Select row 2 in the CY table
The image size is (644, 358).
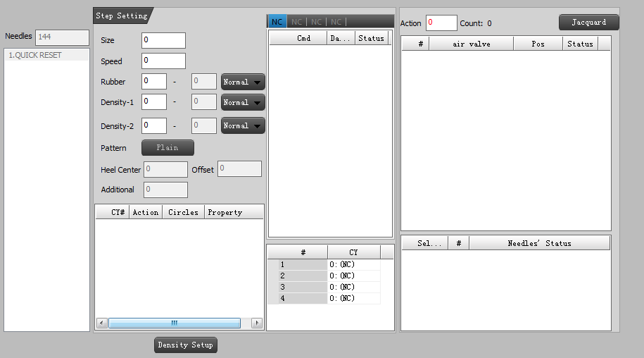pyautogui.click(x=303, y=276)
